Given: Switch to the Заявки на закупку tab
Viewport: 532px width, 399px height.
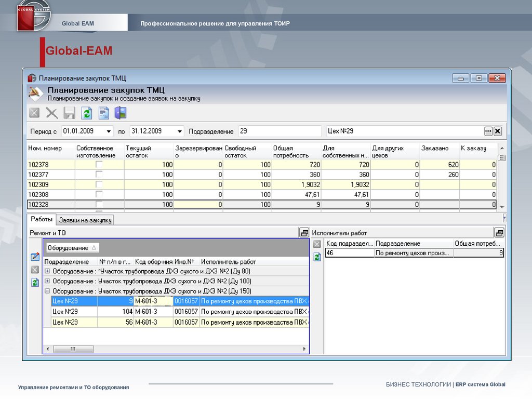Looking at the screenshot, I should pos(85,220).
